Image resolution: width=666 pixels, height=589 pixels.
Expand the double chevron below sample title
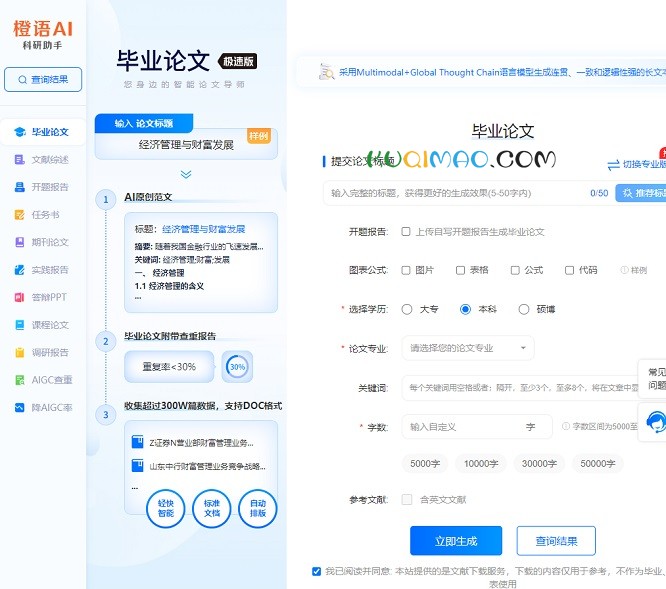pyautogui.click(x=186, y=174)
